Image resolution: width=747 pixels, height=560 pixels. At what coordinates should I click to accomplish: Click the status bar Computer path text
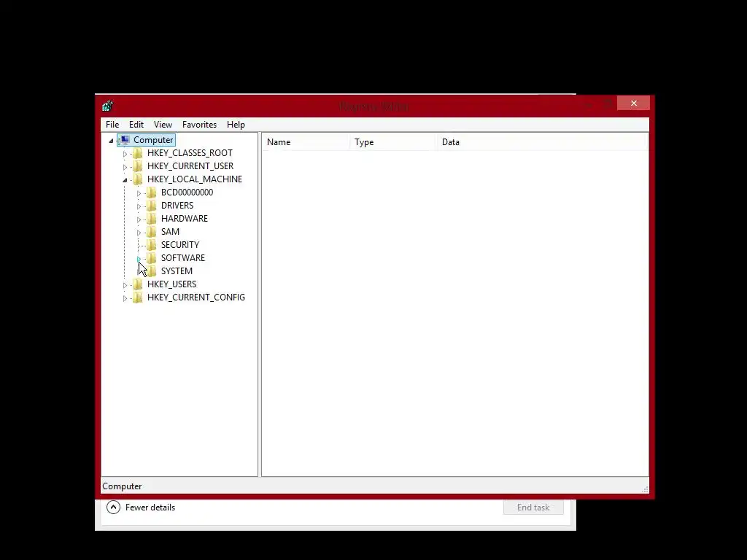(x=122, y=486)
